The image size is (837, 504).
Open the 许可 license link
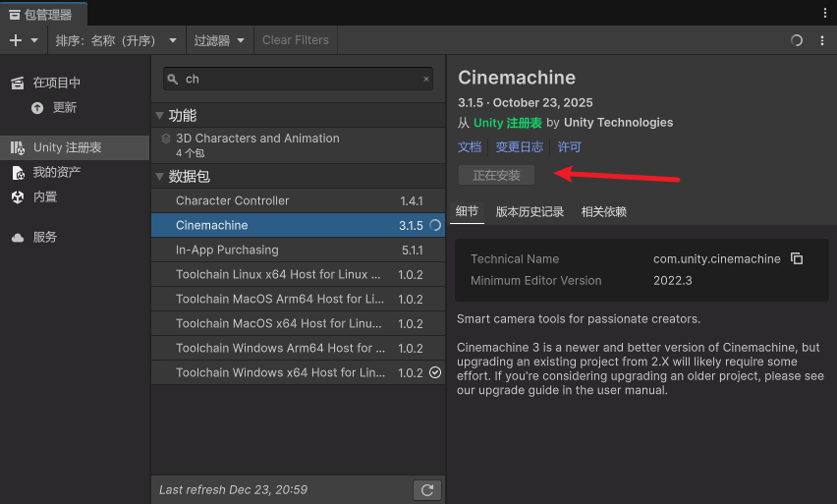pos(569,146)
